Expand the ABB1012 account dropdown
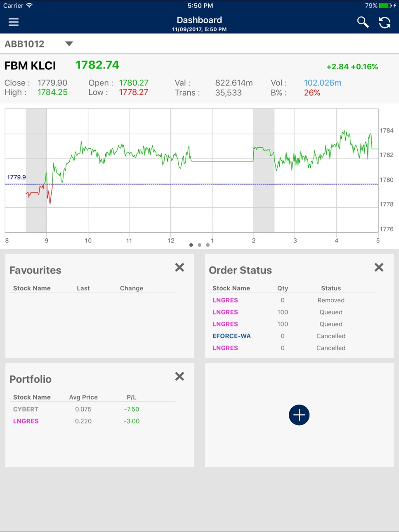 (69, 44)
